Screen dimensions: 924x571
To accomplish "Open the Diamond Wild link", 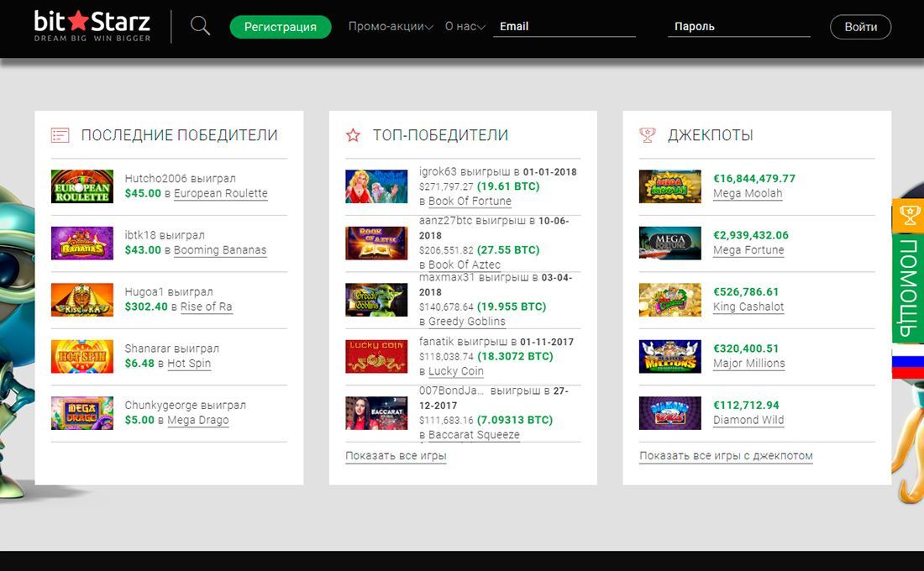I will (x=748, y=420).
